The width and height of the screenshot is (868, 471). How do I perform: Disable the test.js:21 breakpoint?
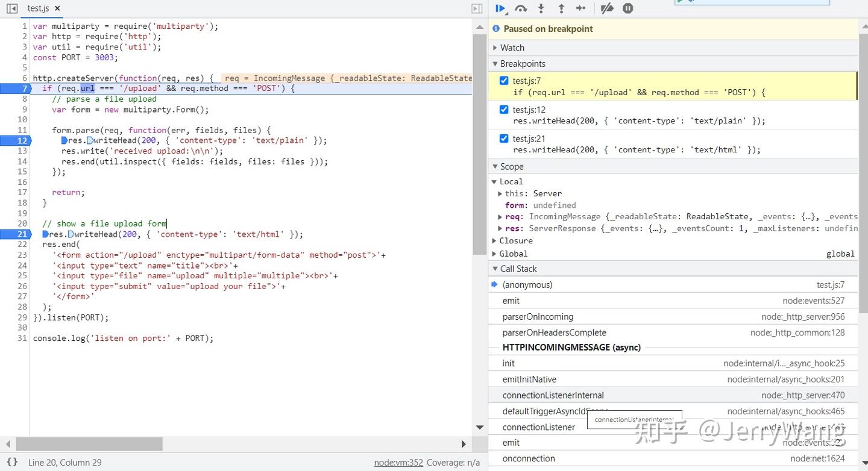tap(505, 138)
